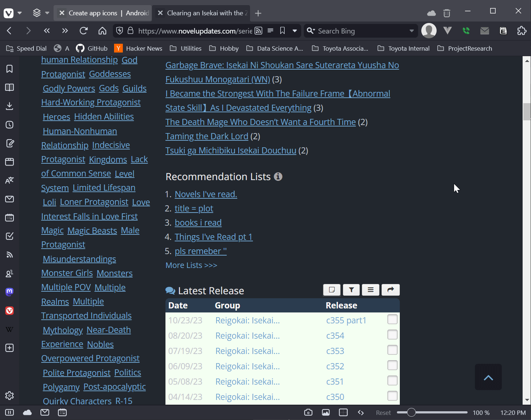This screenshot has height=420, width=531.
Task: Open the Hacker News bookmark
Action: 138,48
